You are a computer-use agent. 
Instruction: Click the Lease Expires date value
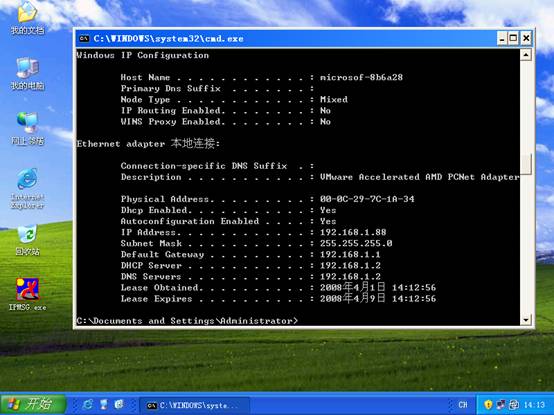click(x=378, y=298)
